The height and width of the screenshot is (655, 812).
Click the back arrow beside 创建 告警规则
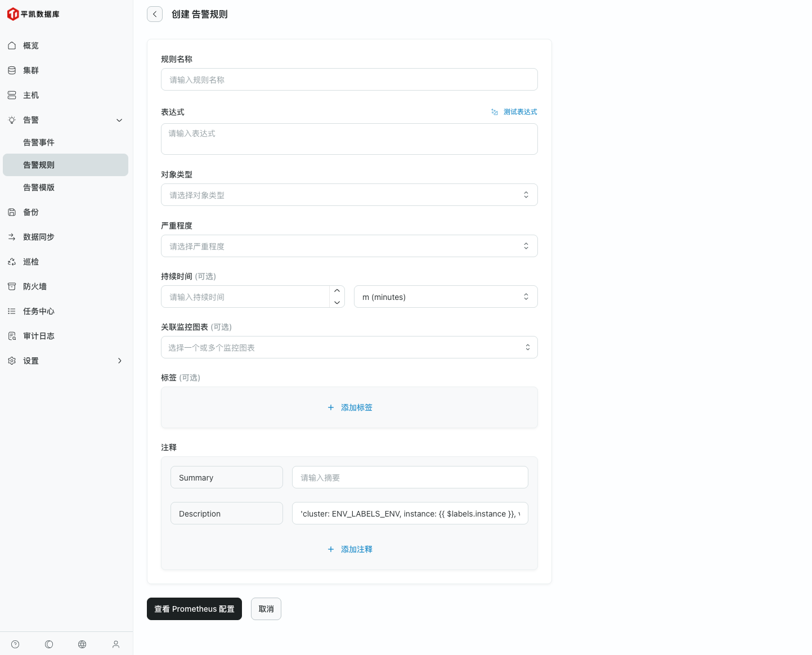(x=155, y=14)
